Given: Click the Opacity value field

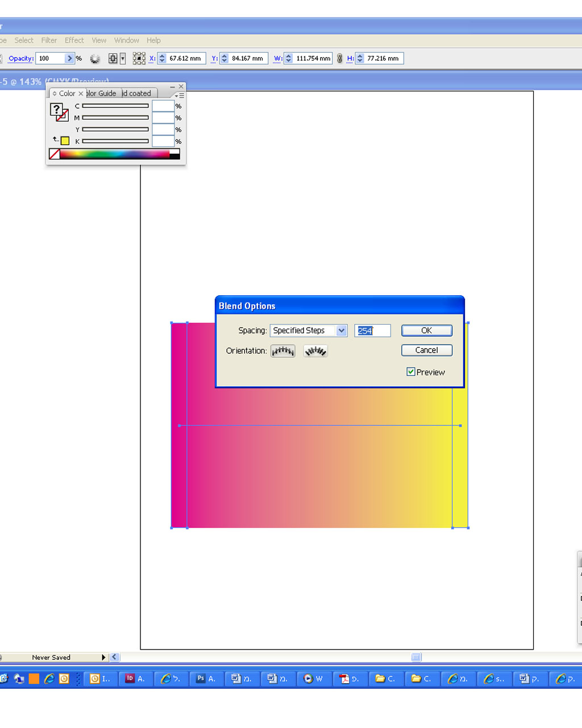Looking at the screenshot, I should 50,59.
